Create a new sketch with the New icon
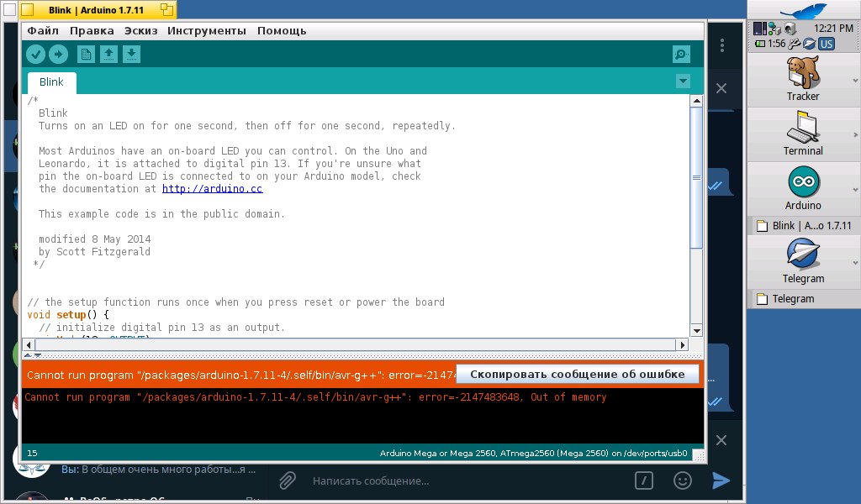The image size is (861, 504). (86, 55)
